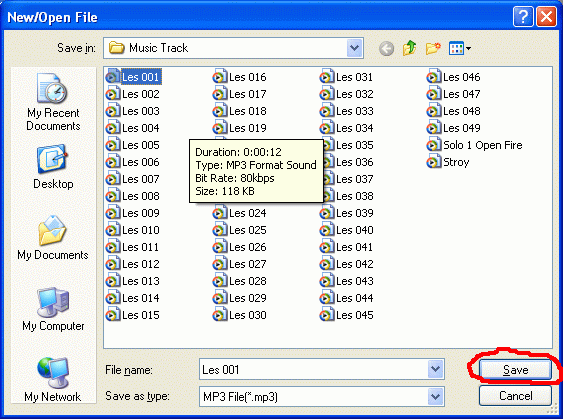Open My Computer in places bar
Screen dimensions: 563x419
pos(53,309)
